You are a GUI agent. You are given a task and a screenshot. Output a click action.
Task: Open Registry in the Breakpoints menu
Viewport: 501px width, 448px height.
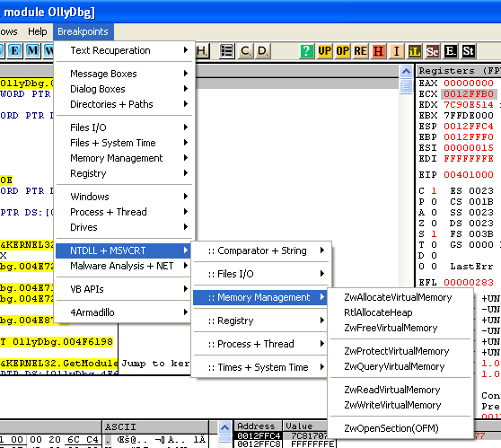coord(124,173)
